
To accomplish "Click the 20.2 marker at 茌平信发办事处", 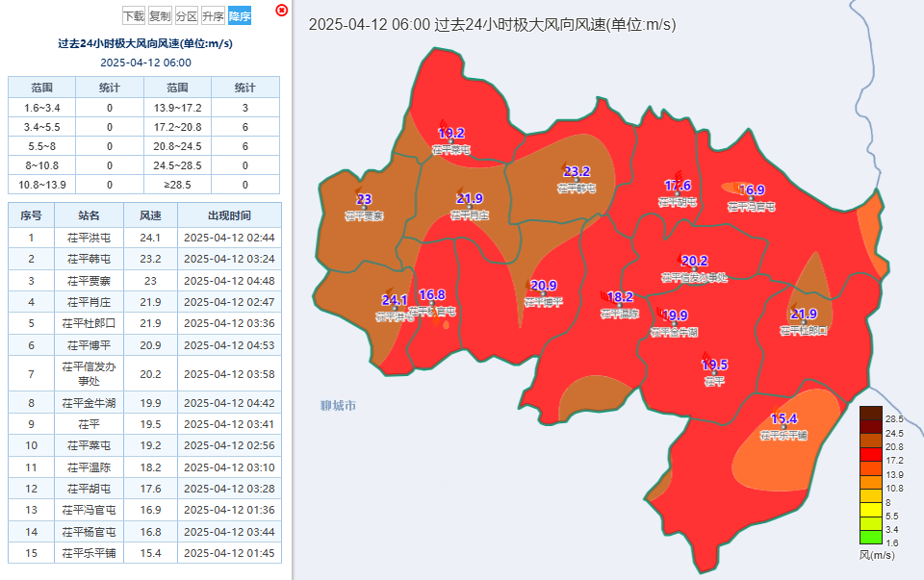I will pos(694,260).
